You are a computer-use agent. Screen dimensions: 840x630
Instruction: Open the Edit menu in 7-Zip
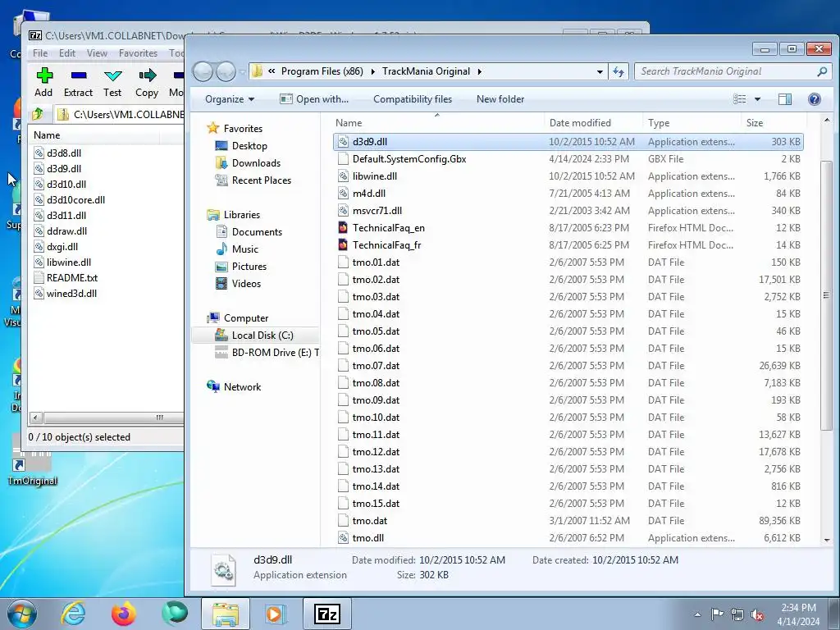point(67,53)
